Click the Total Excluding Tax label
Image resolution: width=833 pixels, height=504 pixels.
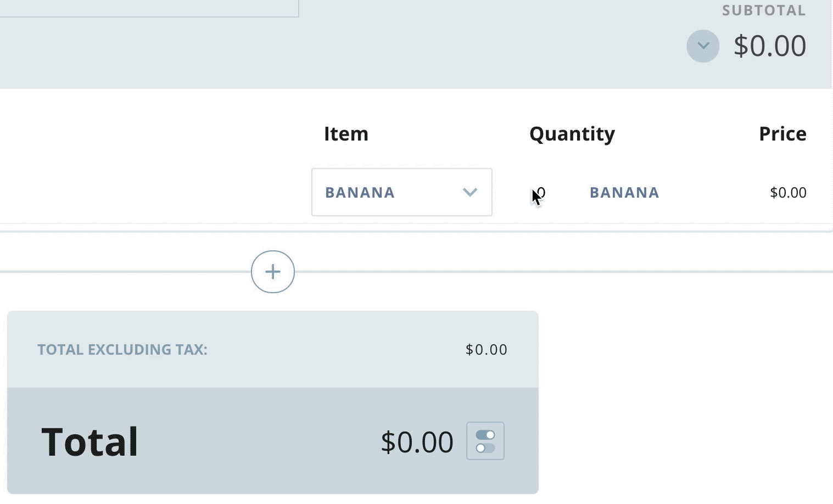click(122, 350)
